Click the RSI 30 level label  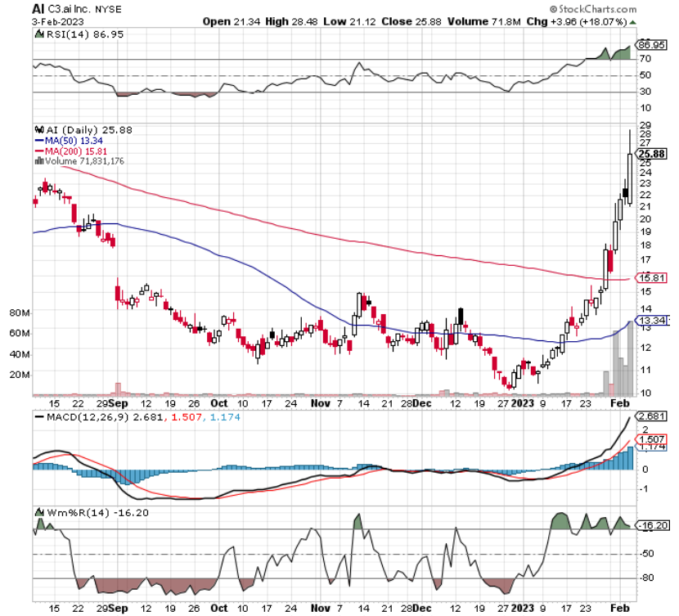pos(645,92)
